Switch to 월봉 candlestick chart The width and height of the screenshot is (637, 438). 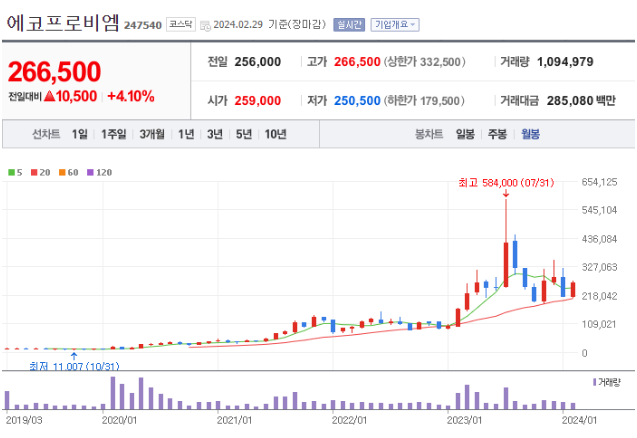(x=531, y=134)
